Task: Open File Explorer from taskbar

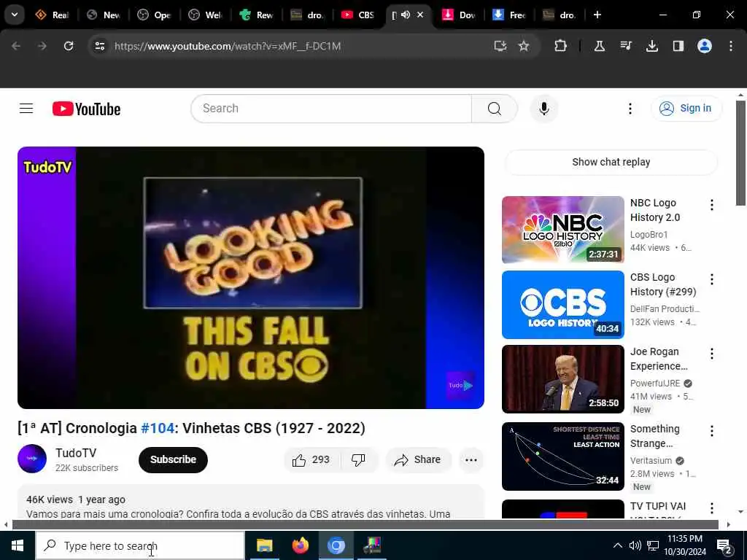Action: click(264, 545)
